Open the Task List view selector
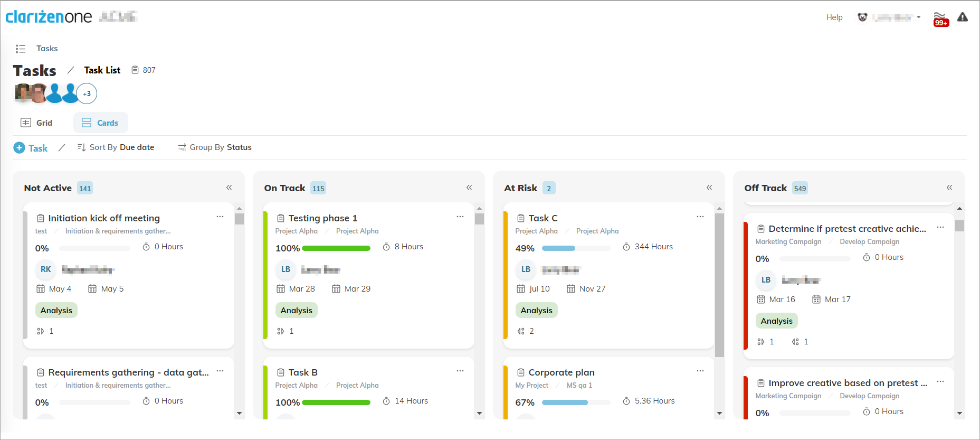980x440 pixels. click(x=102, y=70)
